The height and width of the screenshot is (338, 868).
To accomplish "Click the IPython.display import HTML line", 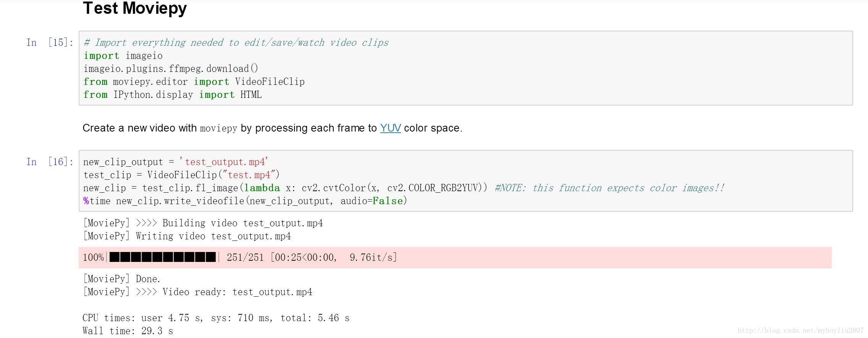I will pos(173,95).
